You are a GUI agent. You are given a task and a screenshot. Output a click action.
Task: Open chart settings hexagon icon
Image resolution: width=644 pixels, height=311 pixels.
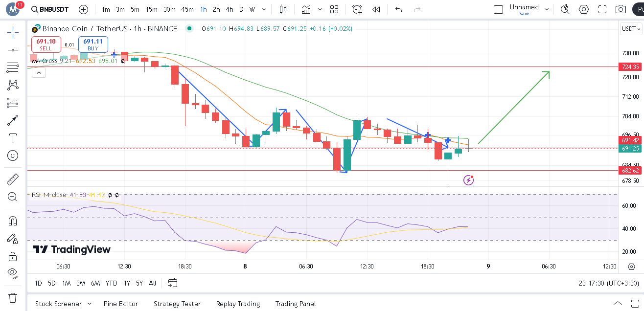tap(584, 9)
